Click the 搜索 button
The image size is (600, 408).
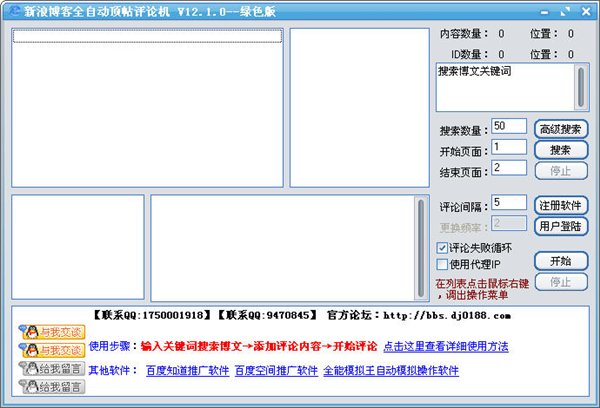pos(561,150)
